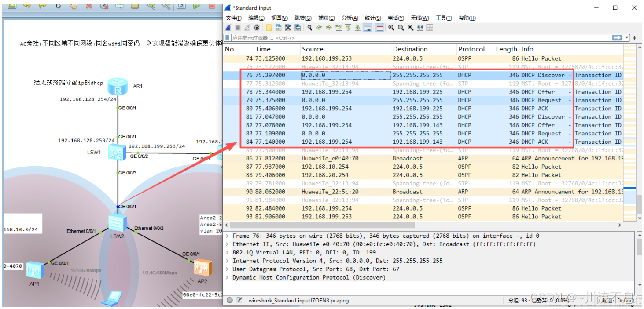The image size is (644, 309).
Task: Expand Dynamic Host Configuration Protocol (Discover) row
Action: 227,278
